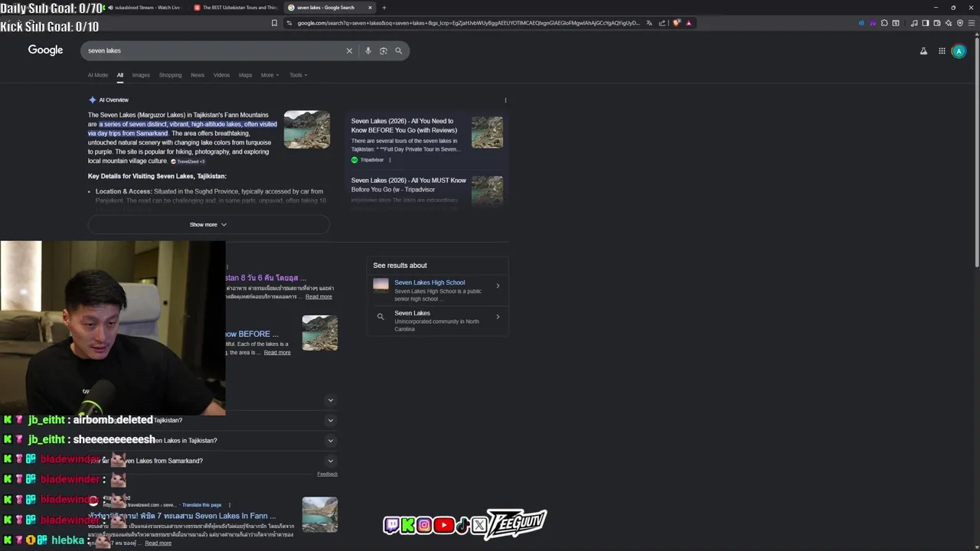Viewport: 980px width, 551px height.
Task: Open AI Overview three-dot options
Action: [x=505, y=100]
